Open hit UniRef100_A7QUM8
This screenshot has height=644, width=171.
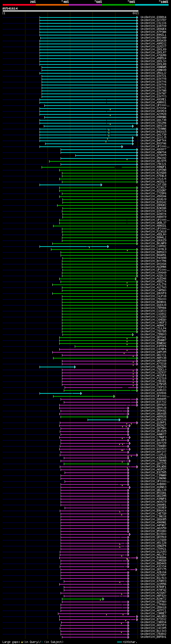[153, 56]
